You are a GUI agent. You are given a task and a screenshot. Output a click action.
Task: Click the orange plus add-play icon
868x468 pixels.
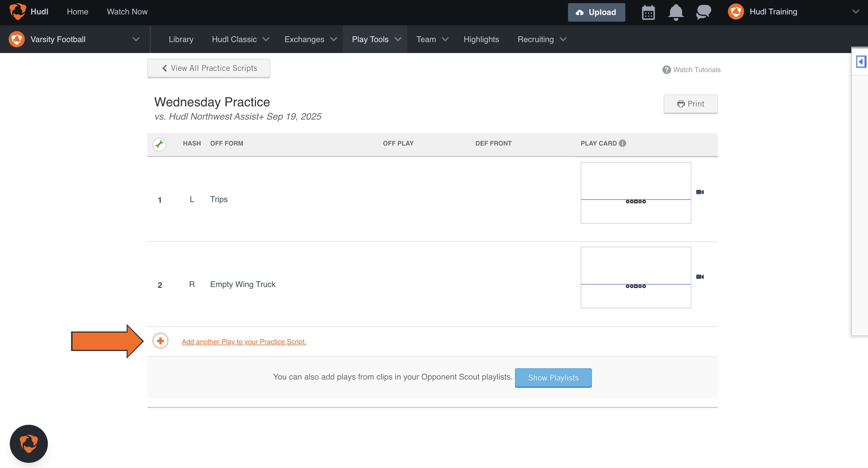click(x=161, y=341)
